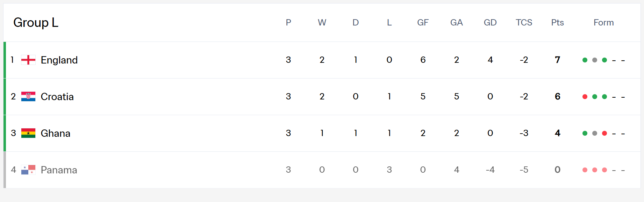Select England's first green form dot

point(585,60)
